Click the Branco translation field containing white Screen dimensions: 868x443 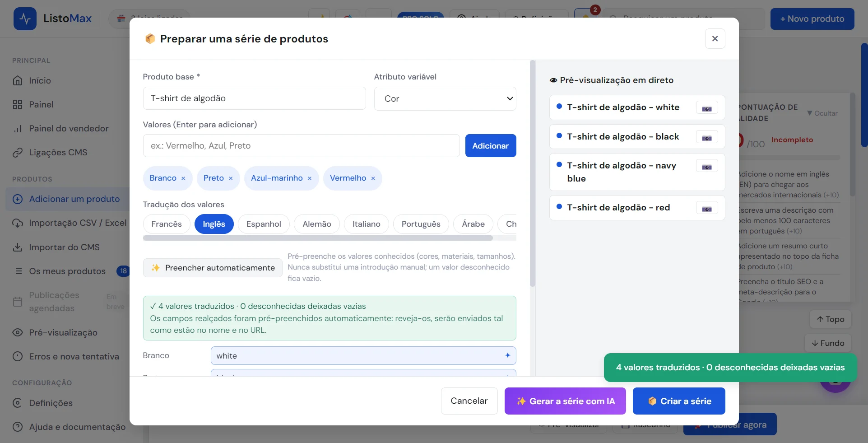pos(363,356)
